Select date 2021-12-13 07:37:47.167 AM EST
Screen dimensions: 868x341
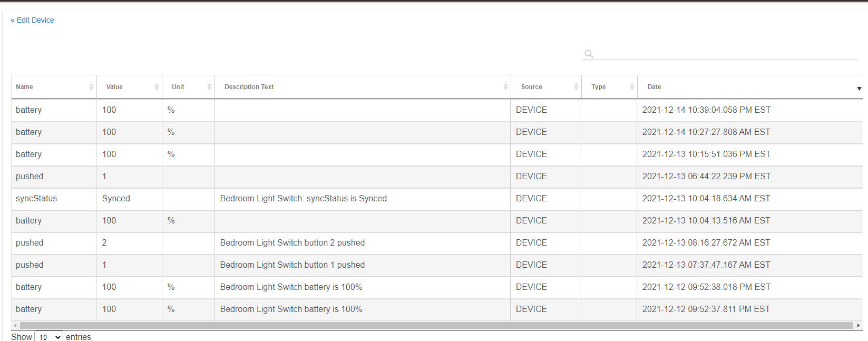point(706,265)
